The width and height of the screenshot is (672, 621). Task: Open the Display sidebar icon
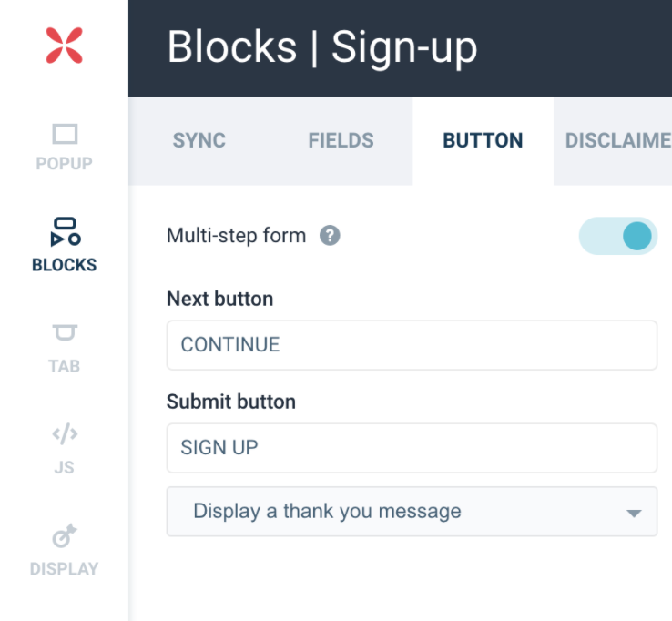tap(64, 537)
